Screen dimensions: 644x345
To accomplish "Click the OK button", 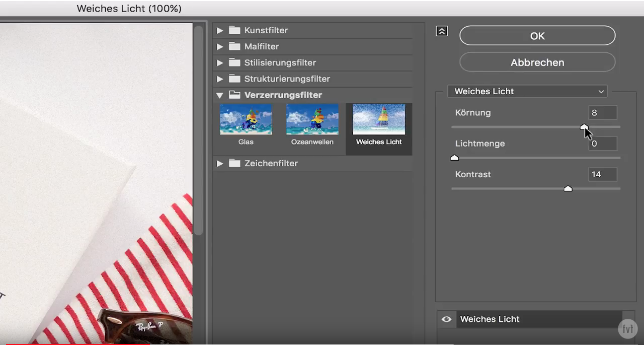I will [537, 36].
